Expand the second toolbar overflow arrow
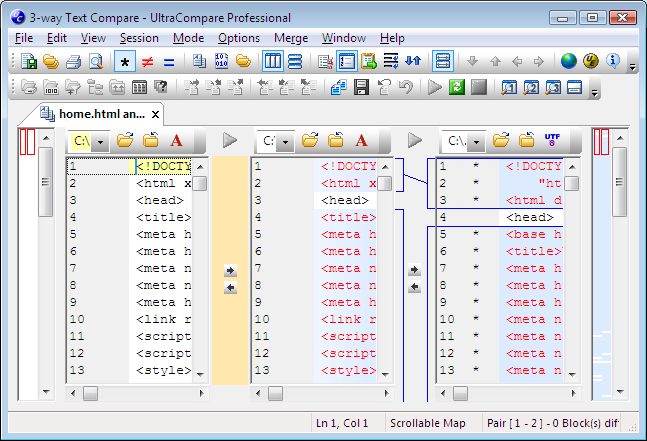This screenshot has width=647, height=441. pos(594,93)
